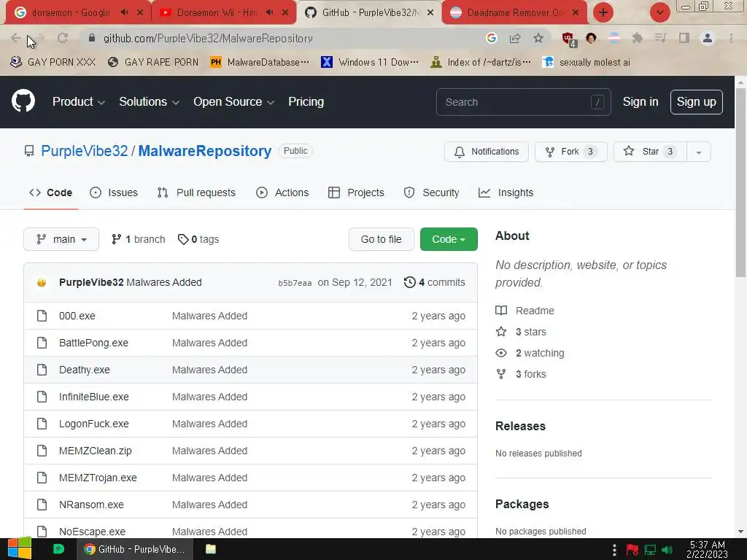
Task: Click the Readme book icon
Action: click(501, 311)
